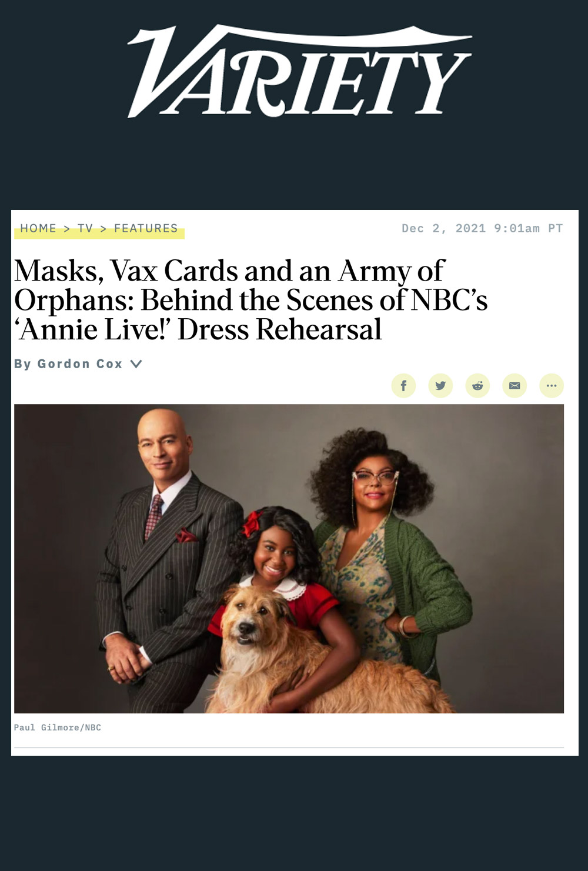Open the FEATURES breadcrumb link
Screen dimensions: 588x871
pyautogui.click(x=146, y=228)
